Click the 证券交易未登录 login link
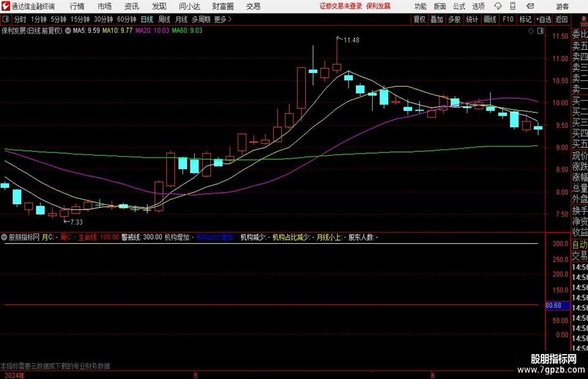This screenshot has height=379, width=588. (x=341, y=6)
